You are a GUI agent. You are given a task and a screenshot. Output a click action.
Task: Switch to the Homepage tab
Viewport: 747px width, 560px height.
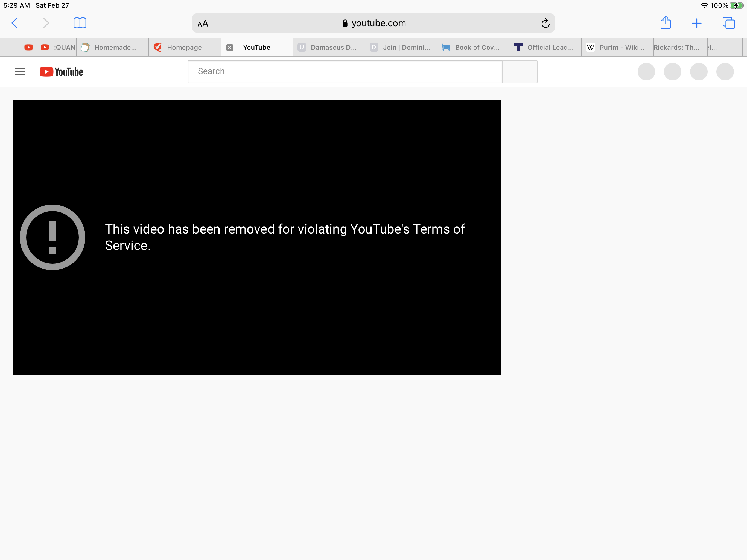pos(184,48)
